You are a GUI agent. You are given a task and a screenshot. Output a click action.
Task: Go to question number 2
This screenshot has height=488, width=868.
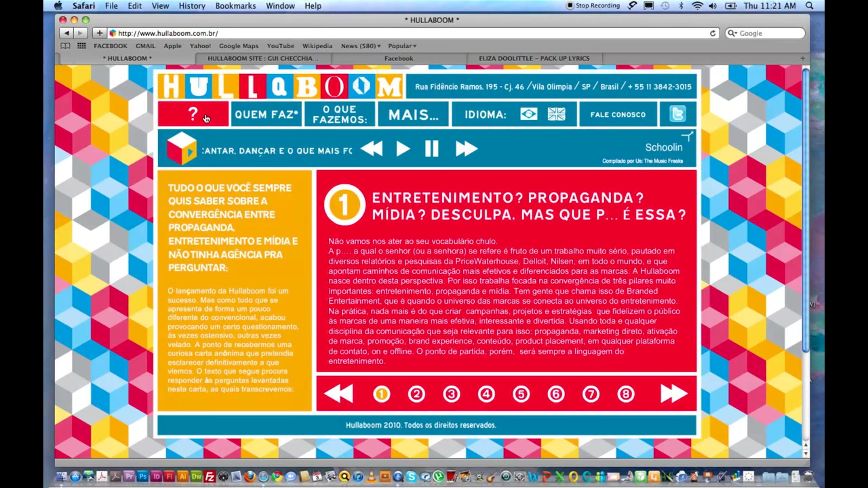click(x=416, y=394)
